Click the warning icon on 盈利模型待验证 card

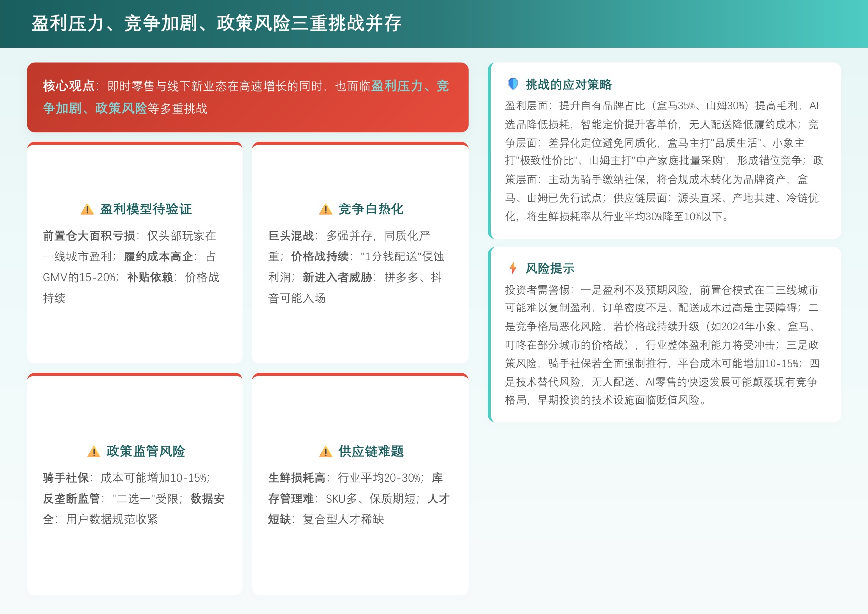(x=87, y=209)
